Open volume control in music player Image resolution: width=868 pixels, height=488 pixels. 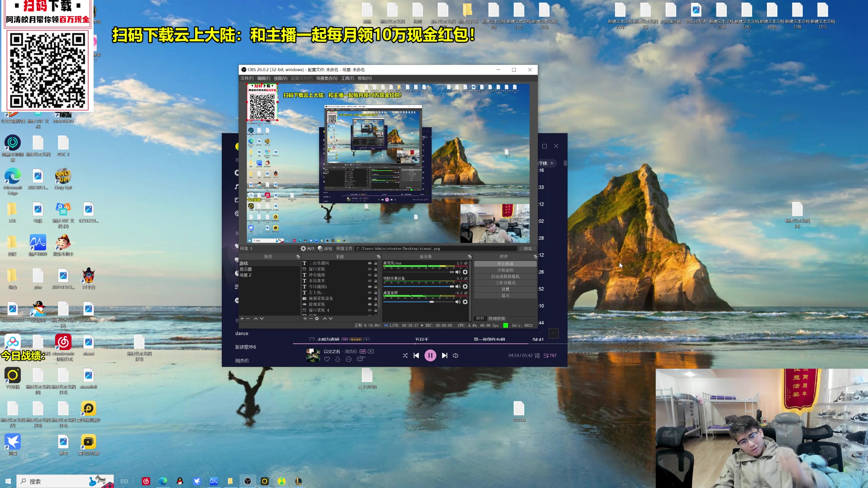[x=455, y=355]
